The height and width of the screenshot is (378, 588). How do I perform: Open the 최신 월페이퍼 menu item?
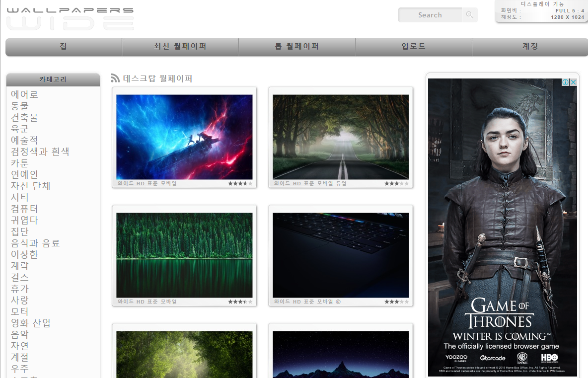[180, 47]
